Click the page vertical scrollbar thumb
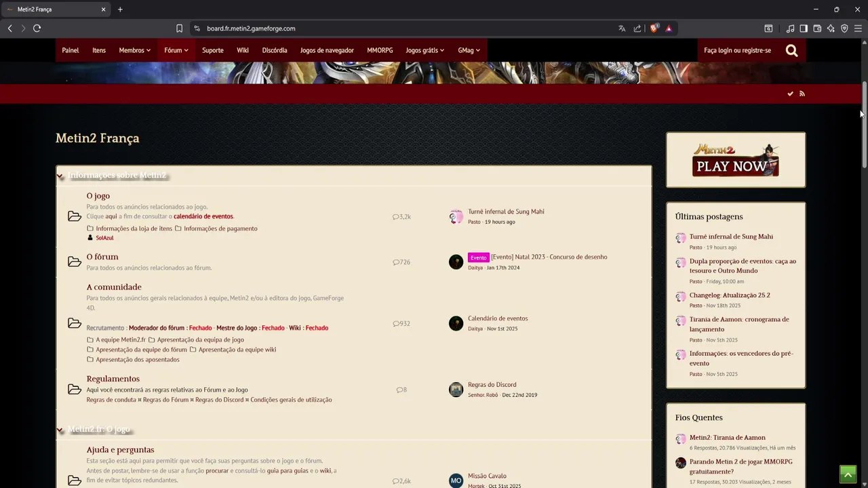This screenshot has width=868, height=488. coord(864,125)
